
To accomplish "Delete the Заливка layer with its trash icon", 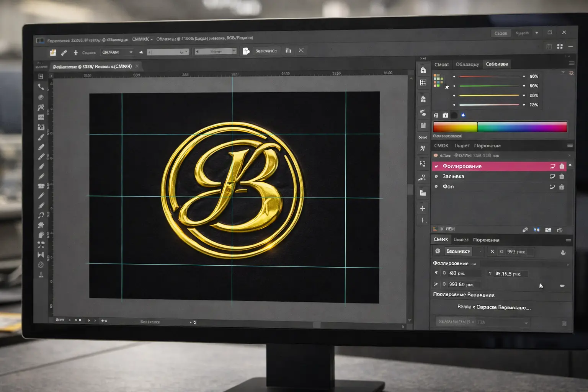I will tap(562, 176).
